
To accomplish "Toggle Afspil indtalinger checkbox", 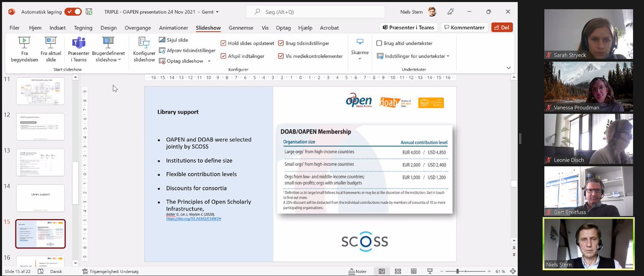I will [x=223, y=56].
